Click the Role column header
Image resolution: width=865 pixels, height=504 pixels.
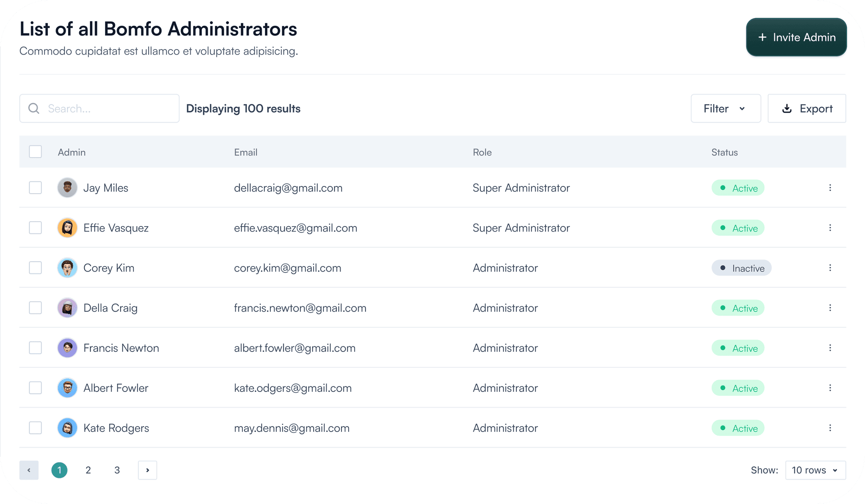point(482,152)
